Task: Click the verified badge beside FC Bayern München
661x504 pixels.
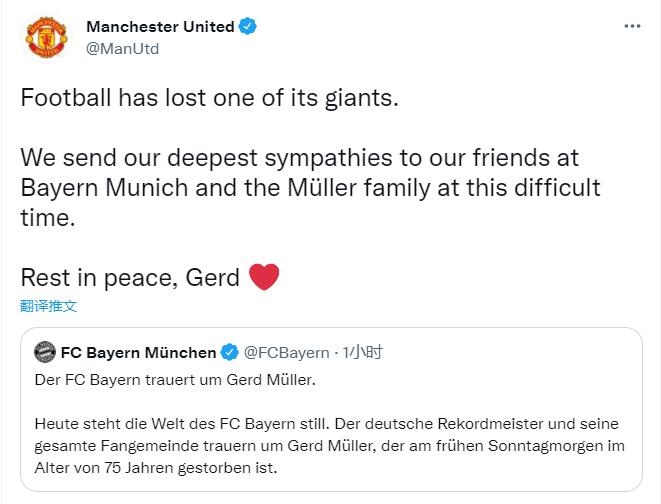Action: pyautogui.click(x=229, y=352)
